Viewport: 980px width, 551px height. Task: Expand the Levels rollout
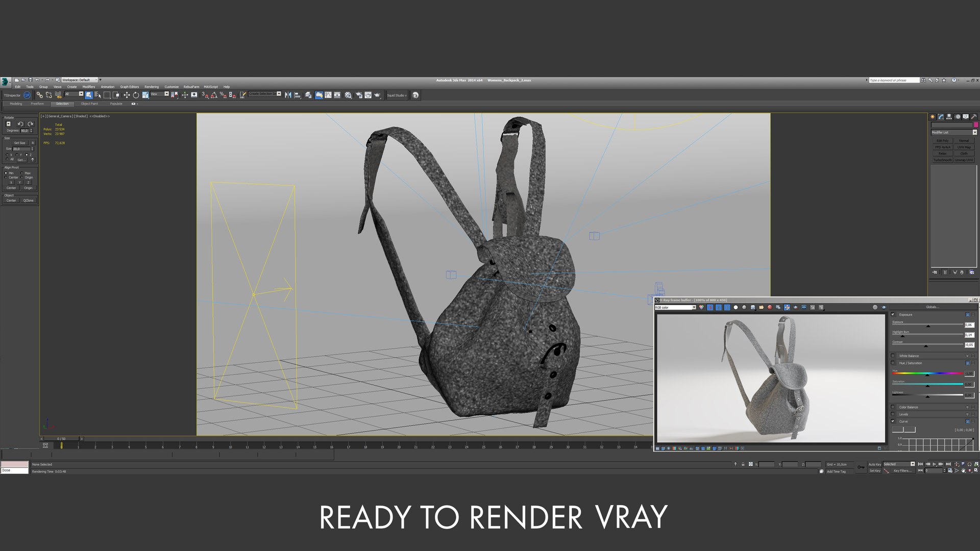tap(967, 414)
